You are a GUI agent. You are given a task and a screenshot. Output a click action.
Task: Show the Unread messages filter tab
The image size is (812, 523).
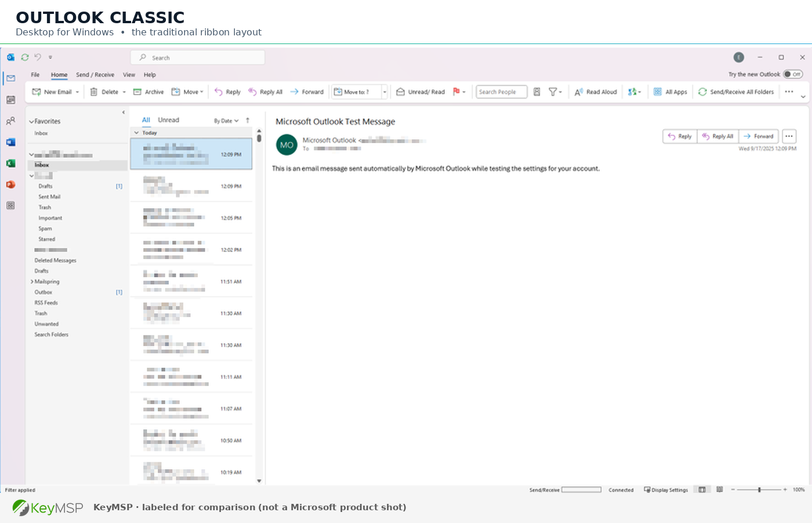tap(169, 120)
